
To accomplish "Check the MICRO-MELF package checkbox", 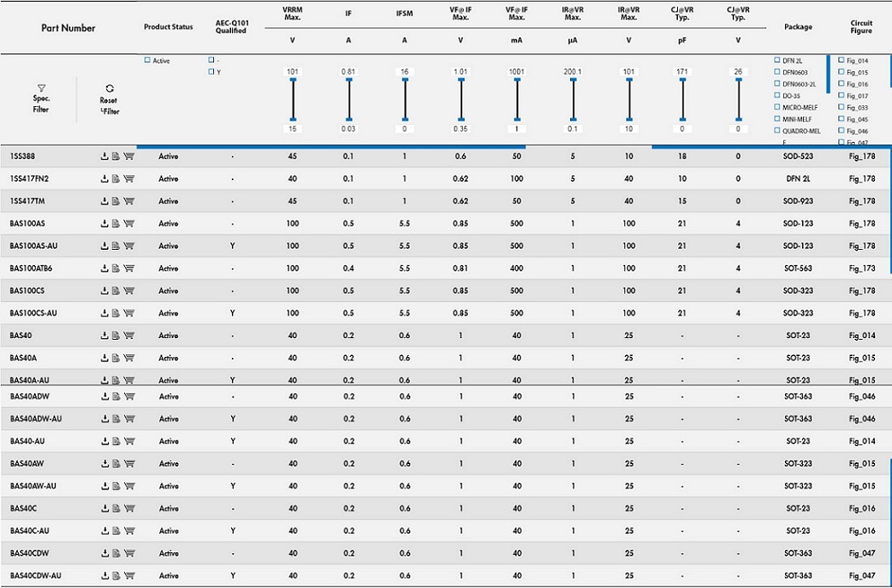I will pos(776,107).
